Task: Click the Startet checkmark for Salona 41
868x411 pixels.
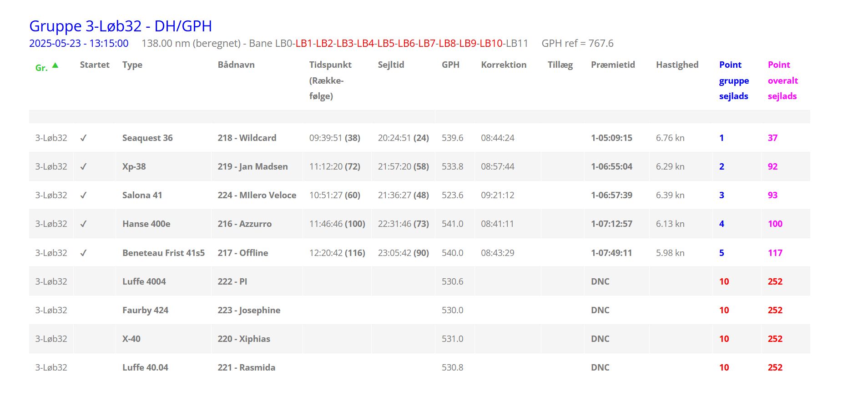Action: pos(83,195)
